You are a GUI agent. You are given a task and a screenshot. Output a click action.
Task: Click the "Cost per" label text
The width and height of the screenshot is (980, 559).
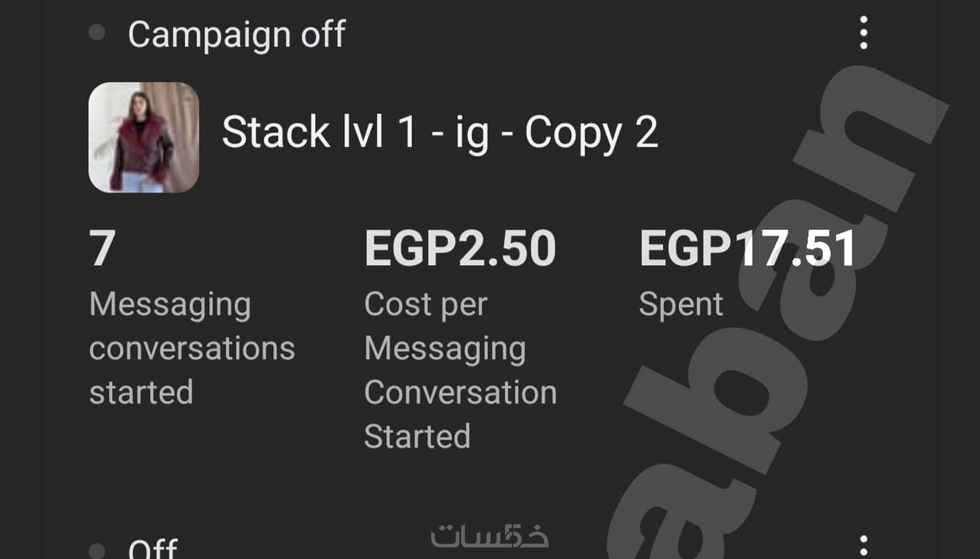point(425,304)
